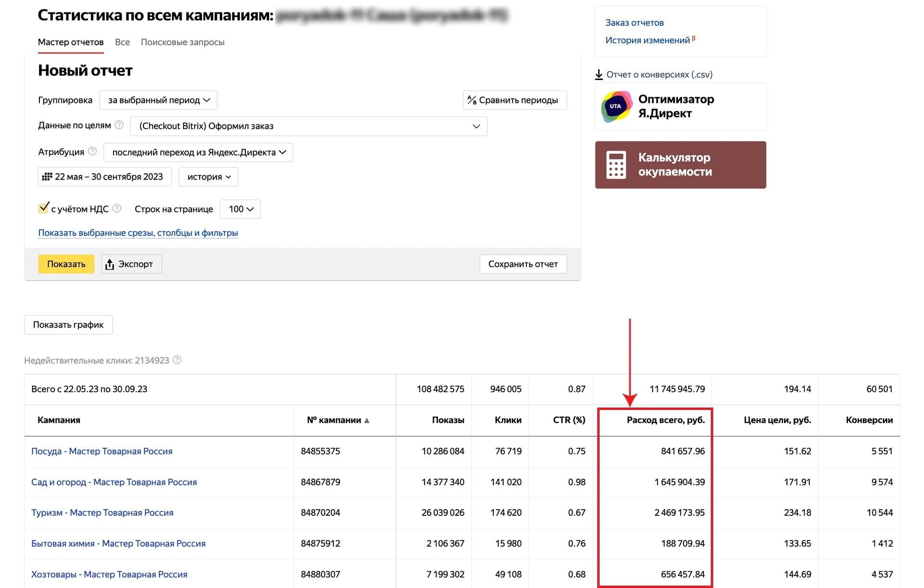Click the Новый отчет heading
Screen dimensions: 924x588
pyautogui.click(x=85, y=71)
